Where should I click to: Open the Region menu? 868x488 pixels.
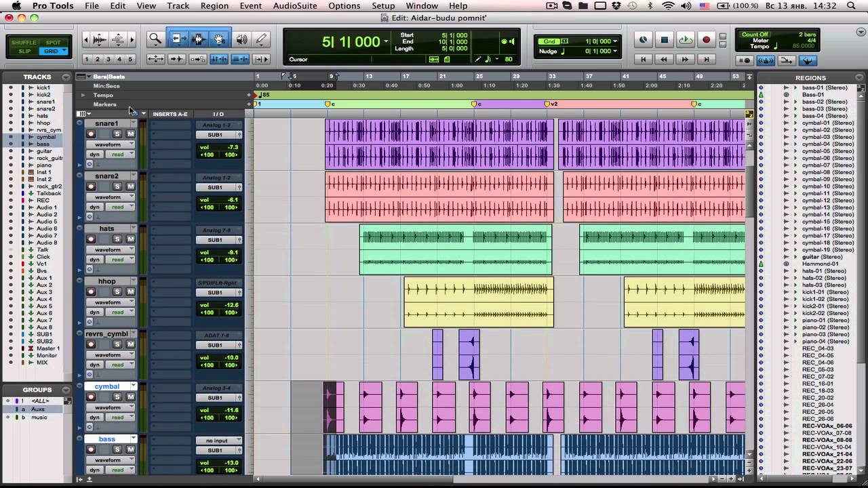click(x=214, y=6)
